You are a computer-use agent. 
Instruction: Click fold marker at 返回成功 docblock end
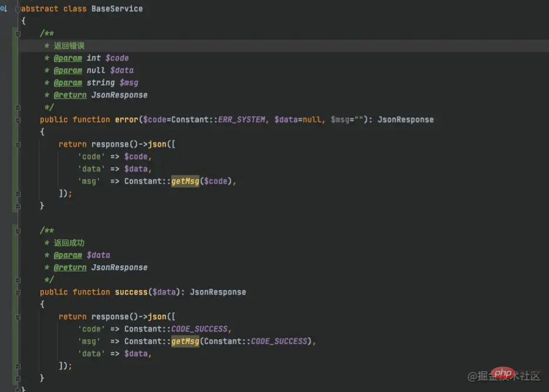pos(18,281)
